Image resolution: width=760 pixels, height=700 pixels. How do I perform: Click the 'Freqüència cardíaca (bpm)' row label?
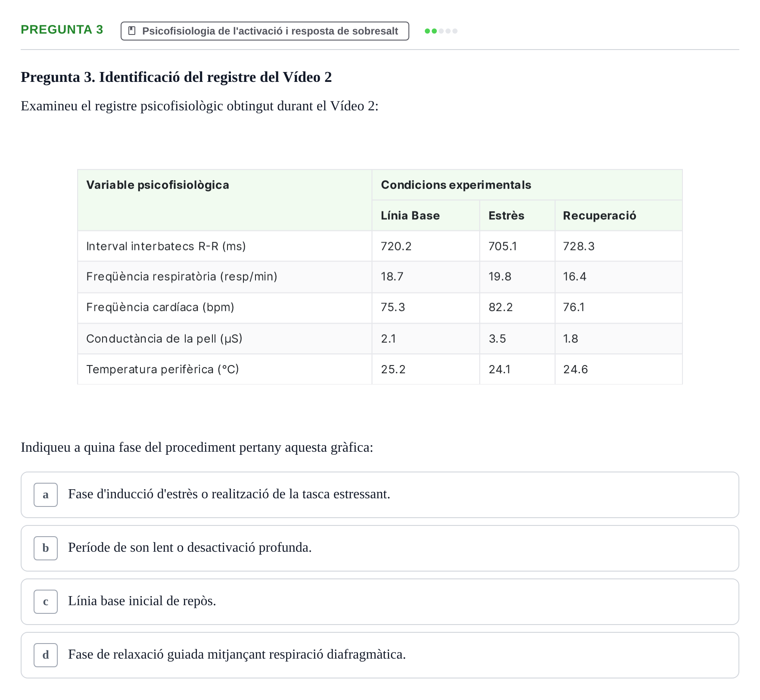click(160, 307)
